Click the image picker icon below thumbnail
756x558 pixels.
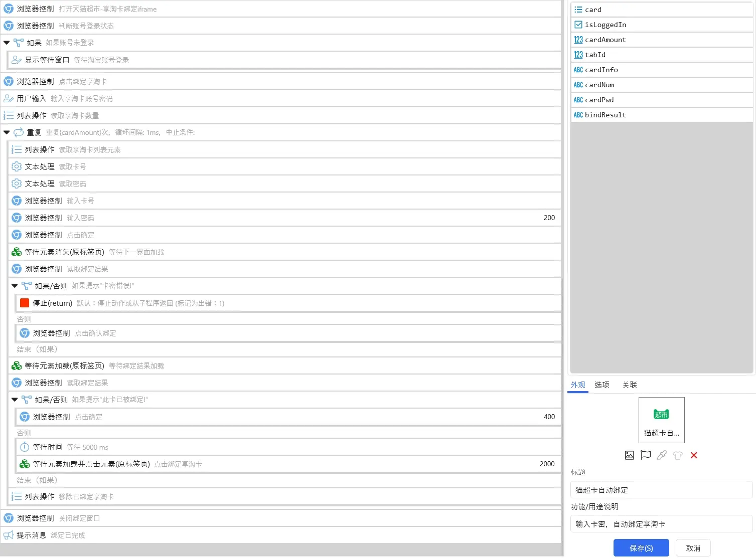click(629, 455)
